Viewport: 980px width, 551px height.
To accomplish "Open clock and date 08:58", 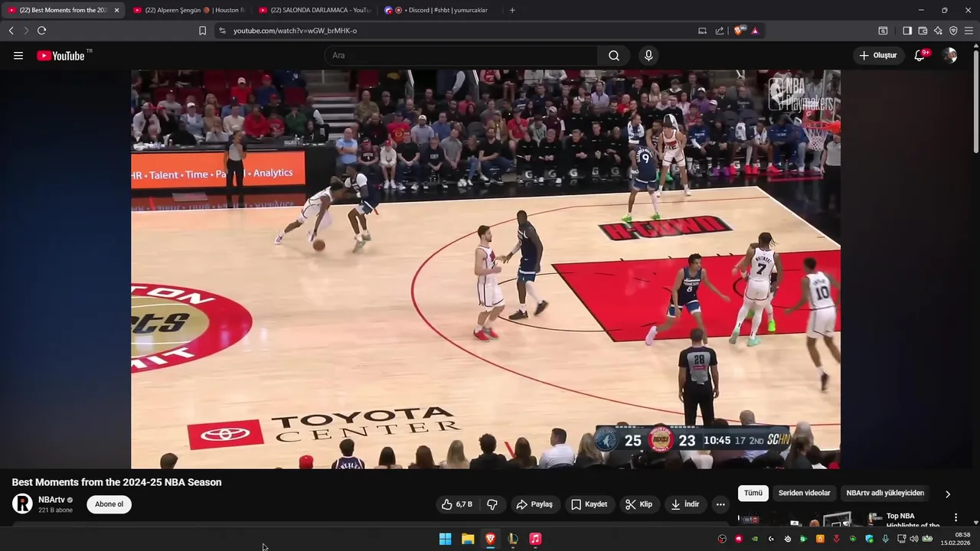I will point(955,539).
